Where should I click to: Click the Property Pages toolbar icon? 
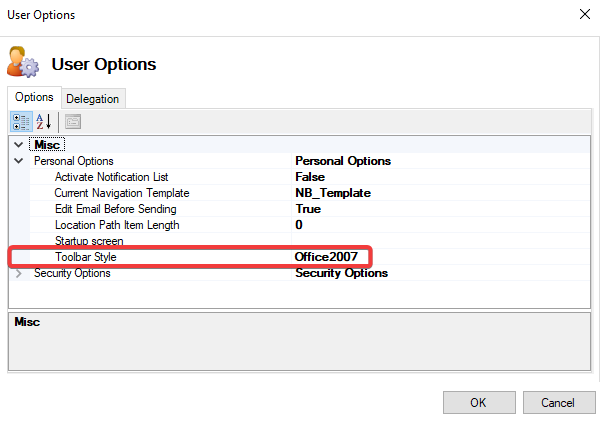[73, 122]
